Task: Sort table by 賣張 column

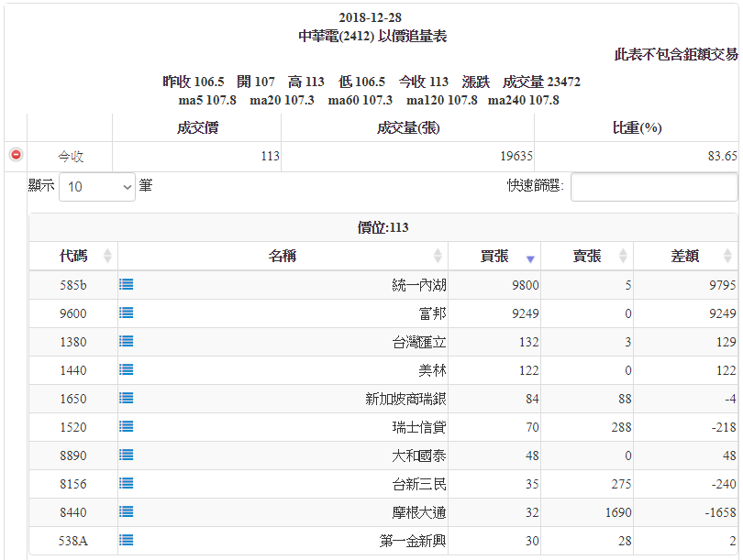Action: point(587,257)
